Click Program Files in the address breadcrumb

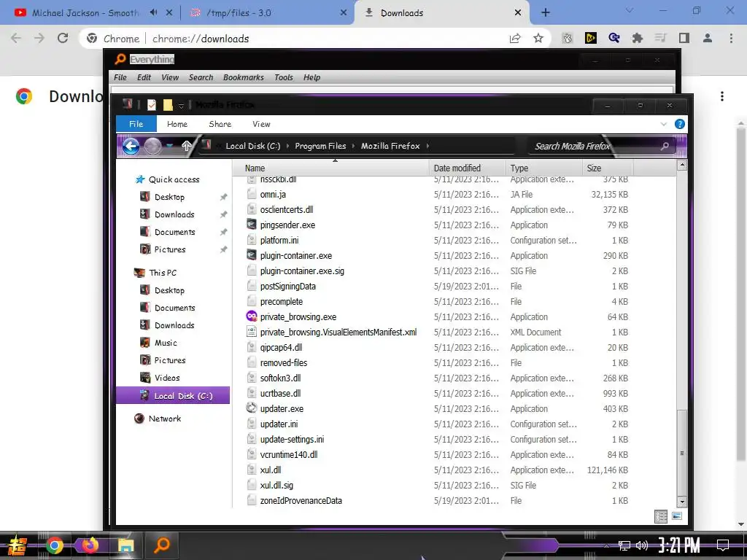(x=320, y=146)
